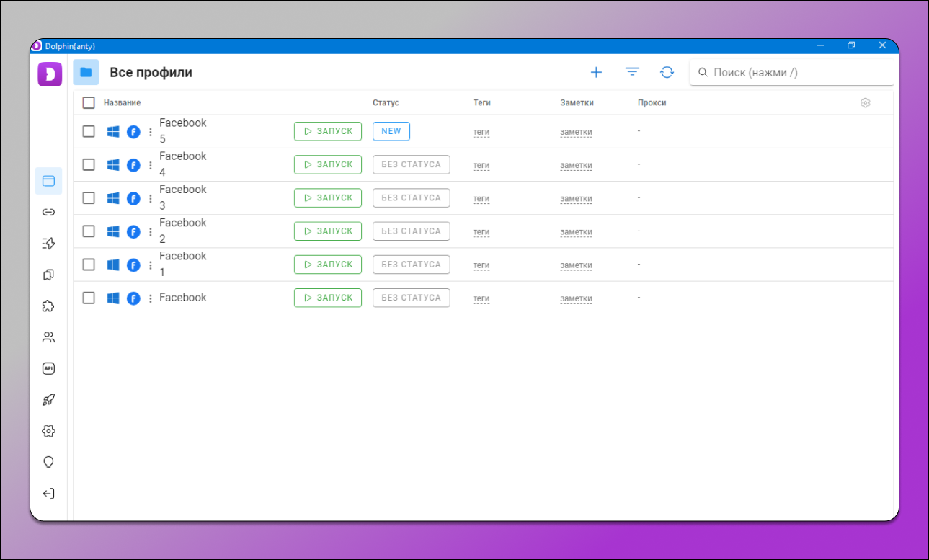929x560 pixels.
Task: Click the plus icon to add a profile
Action: pos(596,72)
